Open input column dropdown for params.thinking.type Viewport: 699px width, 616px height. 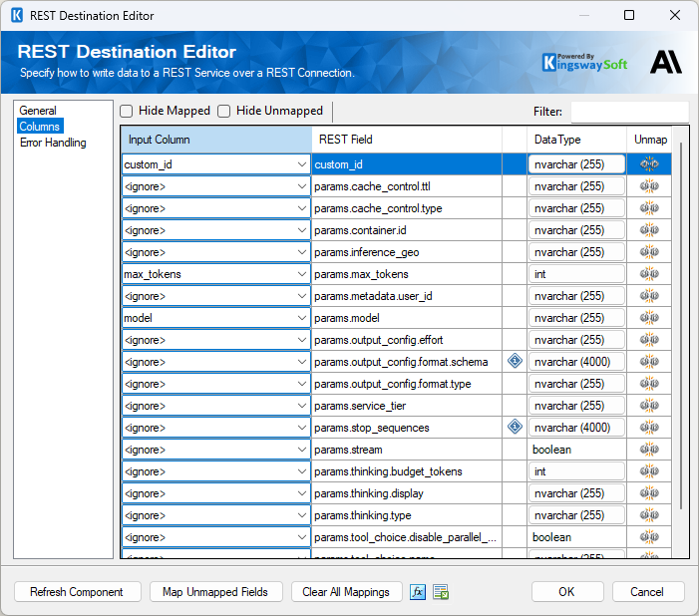click(x=302, y=515)
